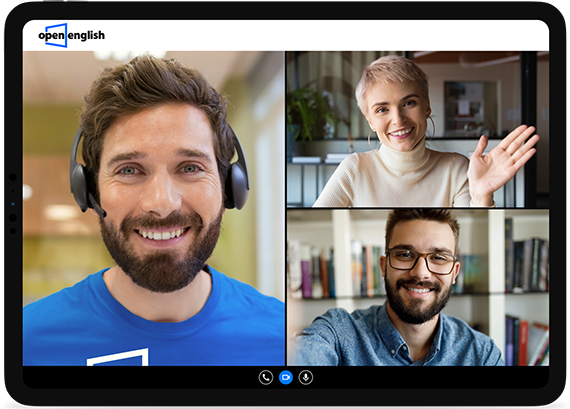
Task: Click the glasses on the bearded participant
Action: [x=422, y=260]
